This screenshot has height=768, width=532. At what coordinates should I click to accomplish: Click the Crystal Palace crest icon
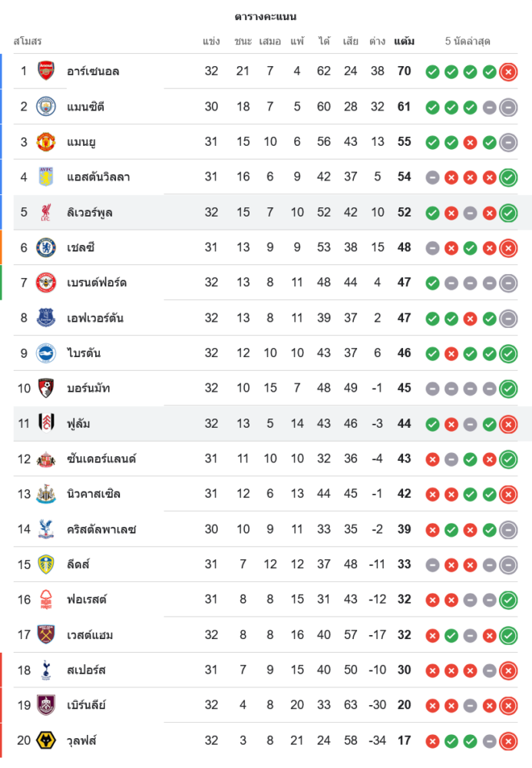click(x=47, y=529)
